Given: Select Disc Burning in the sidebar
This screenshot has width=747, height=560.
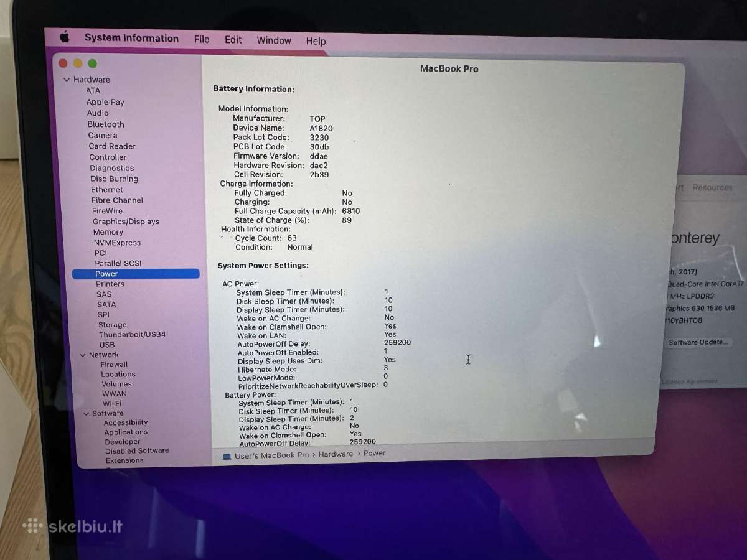Looking at the screenshot, I should click(114, 179).
